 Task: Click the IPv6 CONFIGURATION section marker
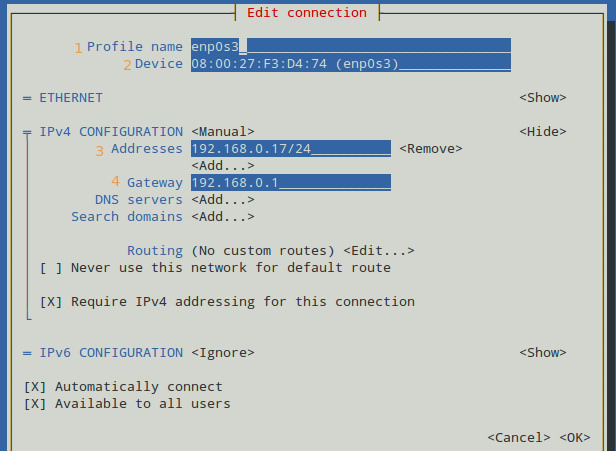27,353
